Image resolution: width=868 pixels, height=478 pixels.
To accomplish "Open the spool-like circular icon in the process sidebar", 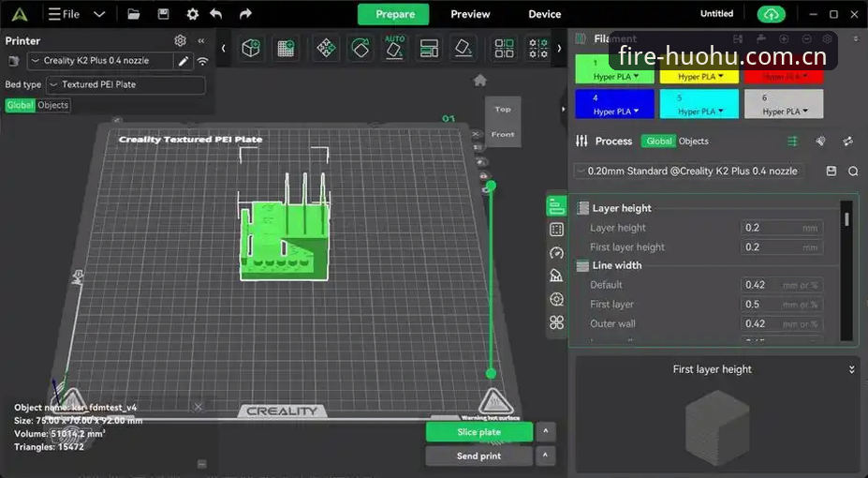I will click(x=556, y=299).
